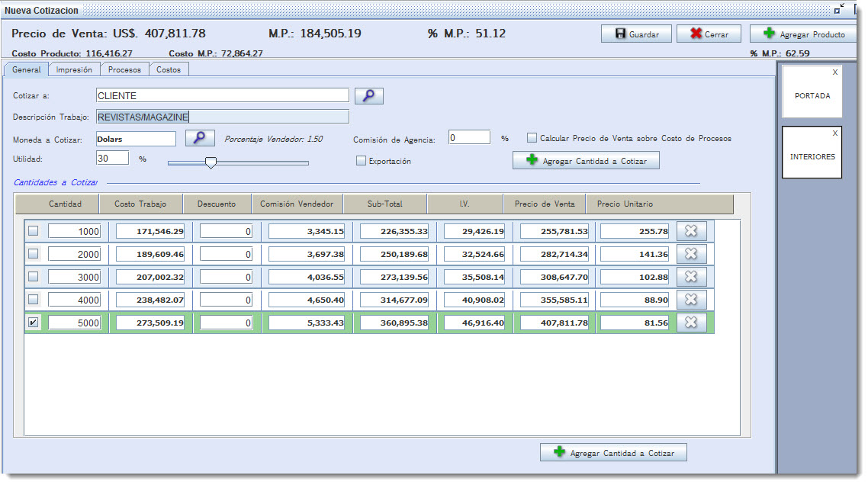Add a product with Agregar Producto
The image size is (868, 485).
[x=803, y=34]
